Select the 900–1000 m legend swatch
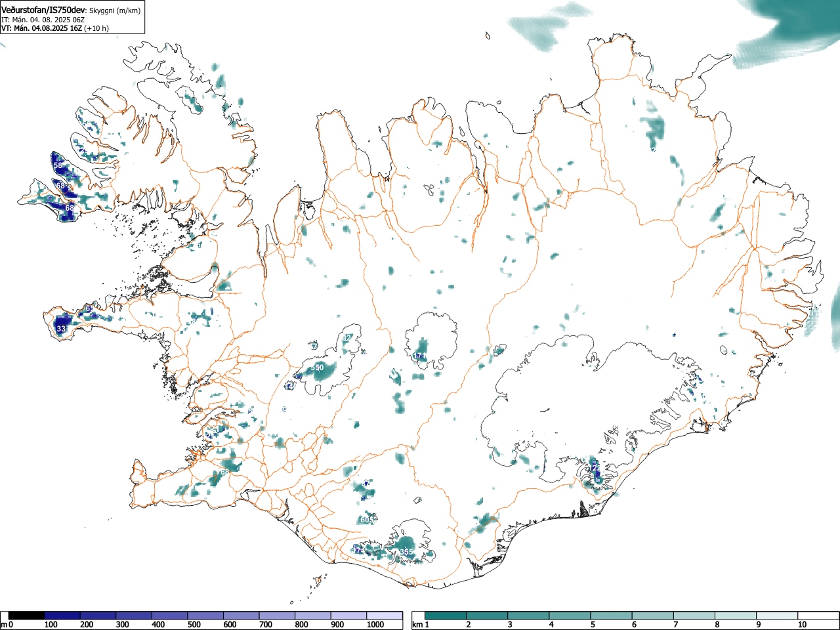 (348, 616)
